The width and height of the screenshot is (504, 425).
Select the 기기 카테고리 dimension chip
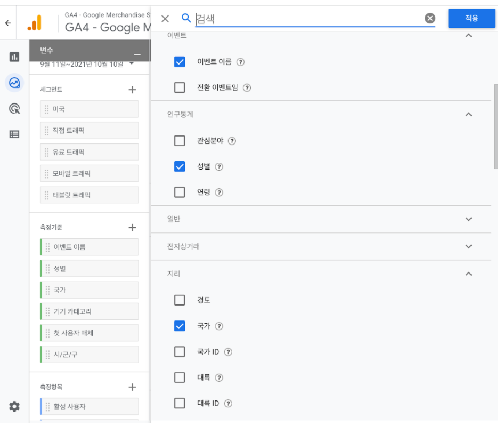[x=90, y=311]
